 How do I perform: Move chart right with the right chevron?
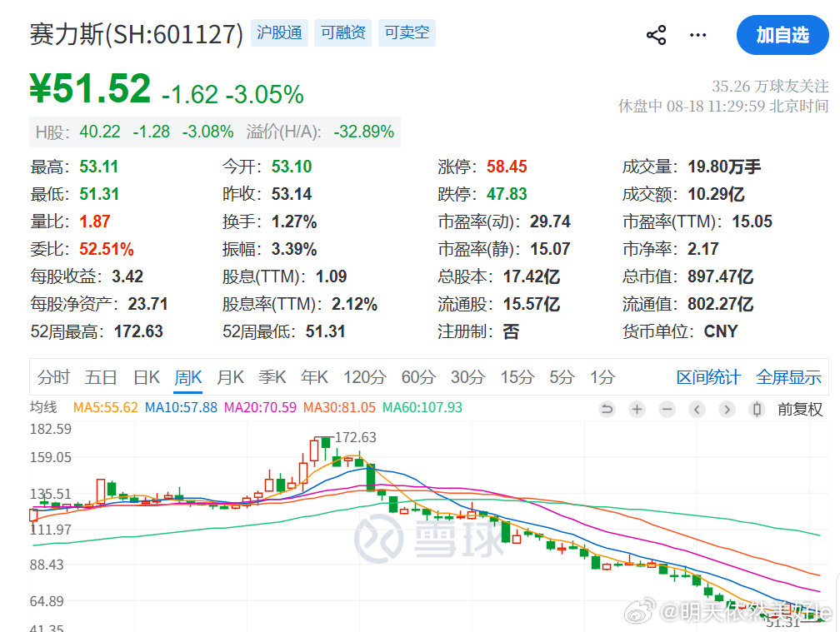coord(727,410)
